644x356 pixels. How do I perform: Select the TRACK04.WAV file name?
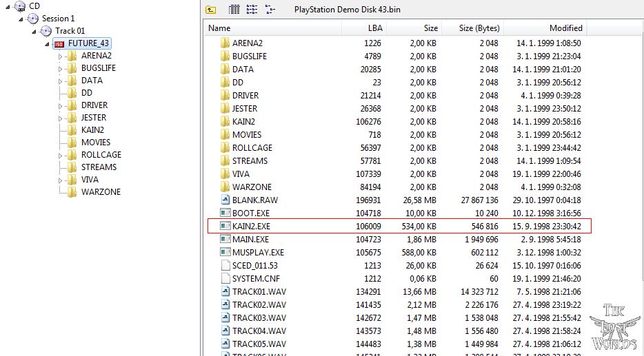259,331
